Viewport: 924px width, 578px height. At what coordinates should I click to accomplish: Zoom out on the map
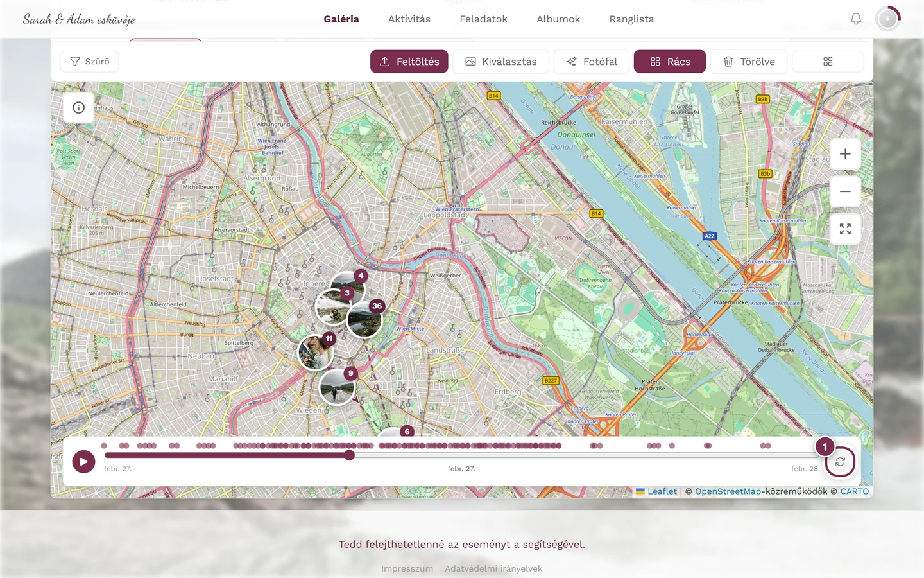click(x=845, y=191)
